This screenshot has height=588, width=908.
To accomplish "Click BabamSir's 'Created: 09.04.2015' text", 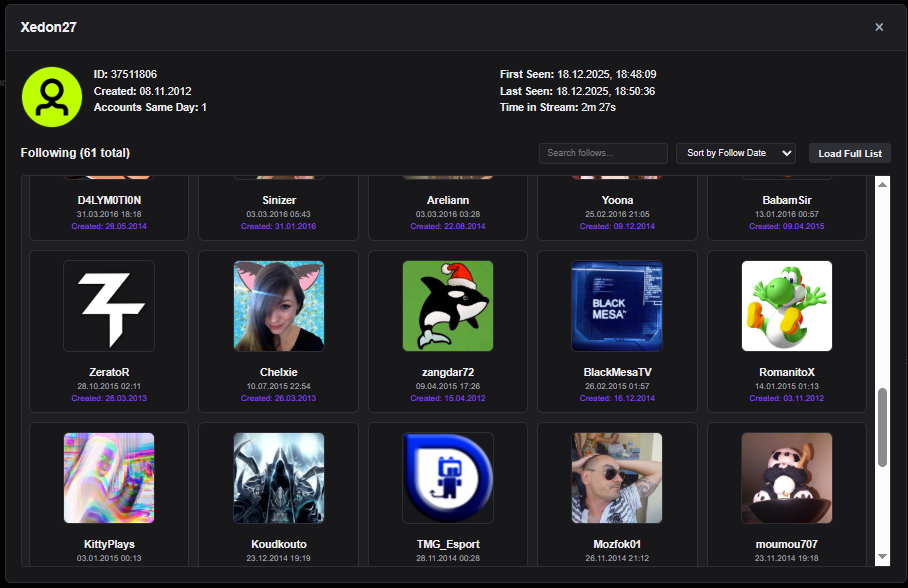I will (x=786, y=227).
